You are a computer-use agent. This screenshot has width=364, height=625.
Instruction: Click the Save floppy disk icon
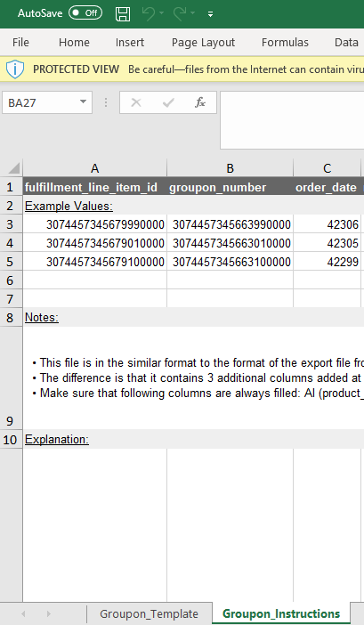click(123, 14)
